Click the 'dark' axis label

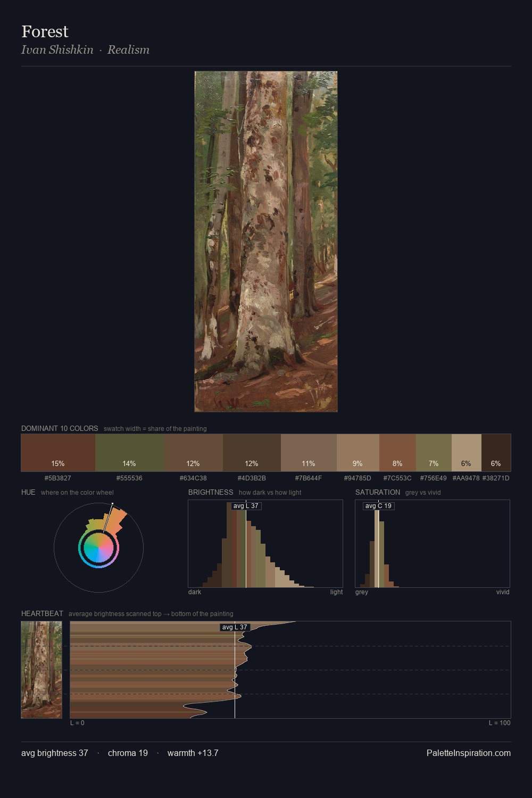195,592
